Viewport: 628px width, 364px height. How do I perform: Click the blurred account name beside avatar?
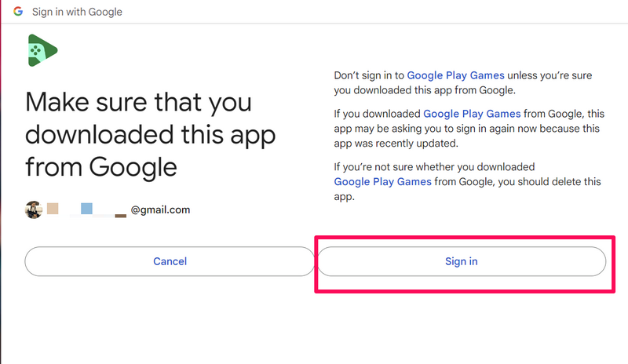(x=86, y=210)
